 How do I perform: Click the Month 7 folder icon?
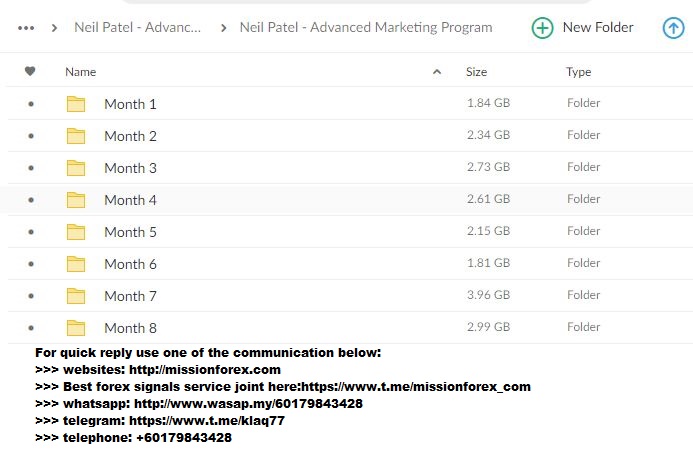(76, 296)
